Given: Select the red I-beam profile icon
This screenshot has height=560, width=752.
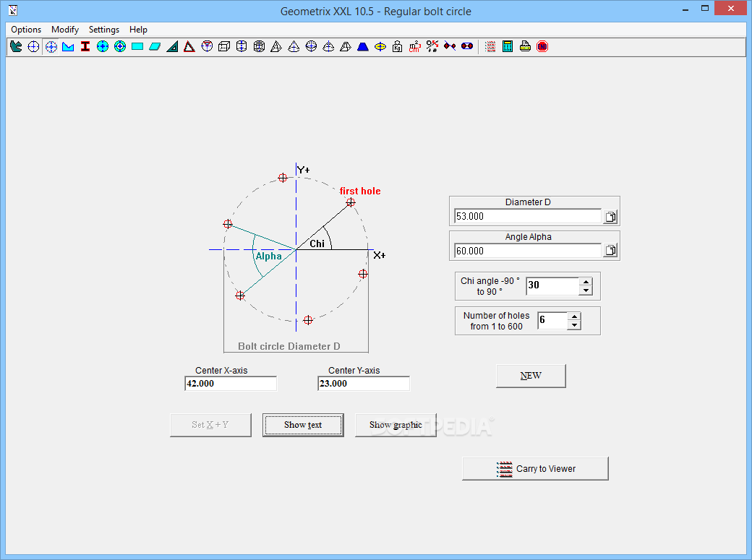Looking at the screenshot, I should (x=85, y=46).
